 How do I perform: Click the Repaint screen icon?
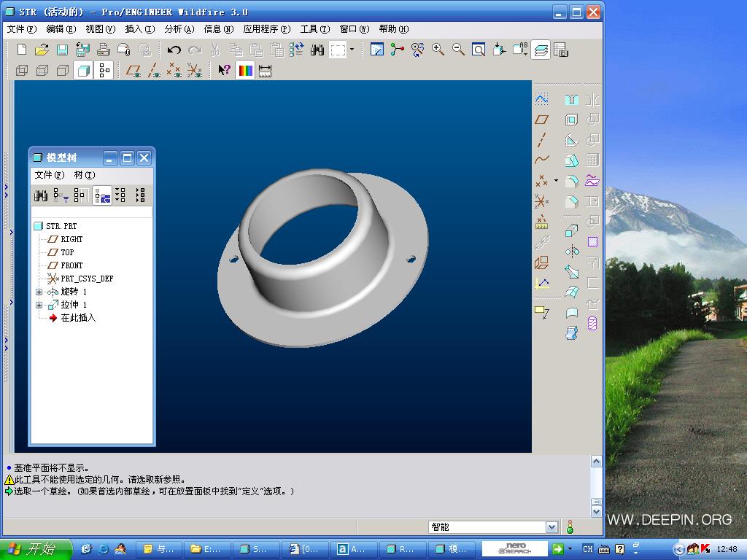tap(377, 50)
